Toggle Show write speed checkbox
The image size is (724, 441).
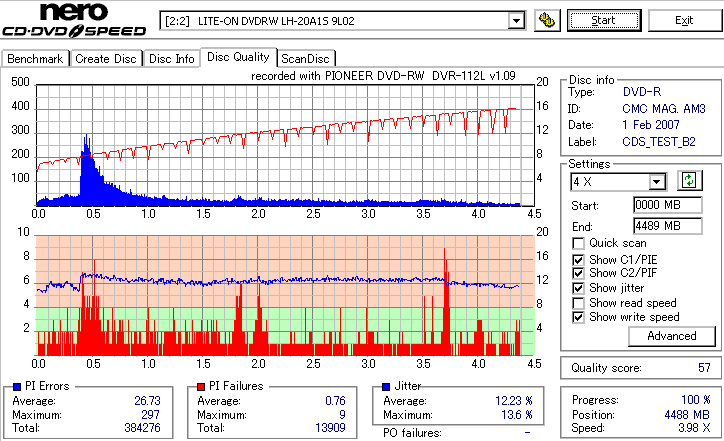[578, 317]
